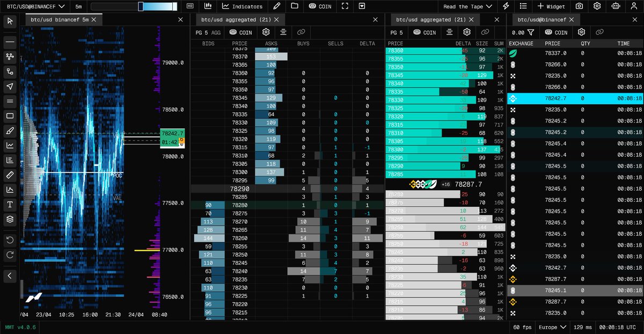Redo the last drawing action
644x334 pixels.
[x=10, y=255]
